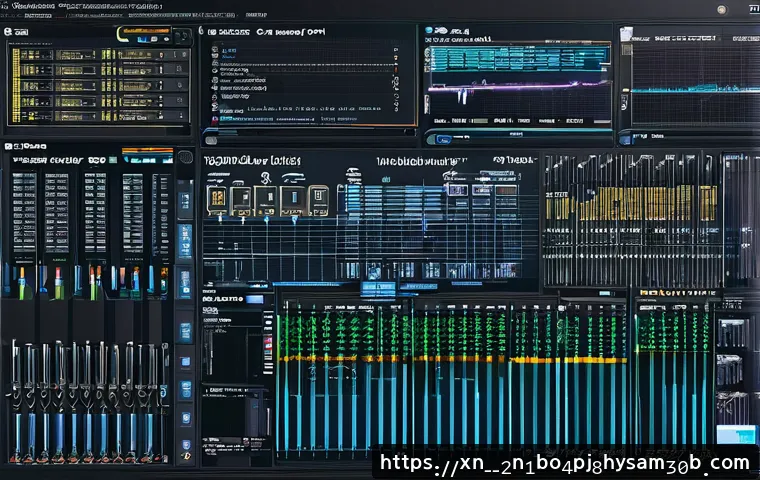Image resolution: width=760 pixels, height=480 pixels.
Task: Click the shield-shaped blue icon above the orange swirl
Action: coord(186,445)
